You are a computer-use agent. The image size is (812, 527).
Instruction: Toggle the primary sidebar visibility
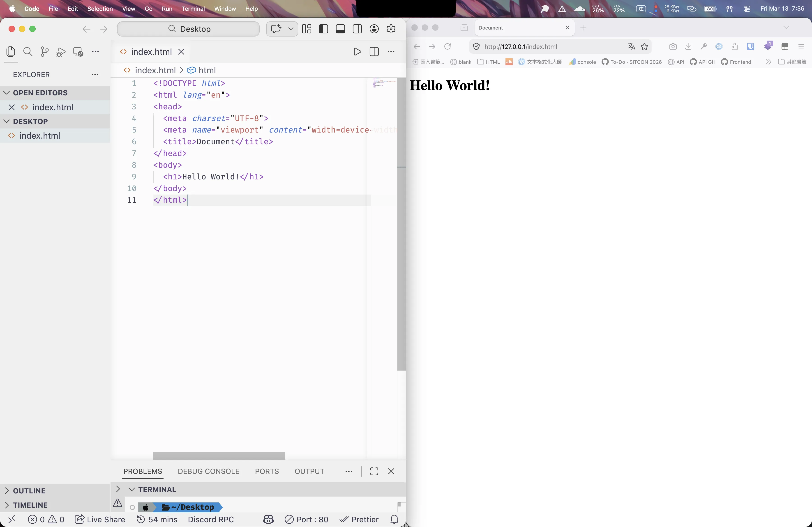[323, 29]
